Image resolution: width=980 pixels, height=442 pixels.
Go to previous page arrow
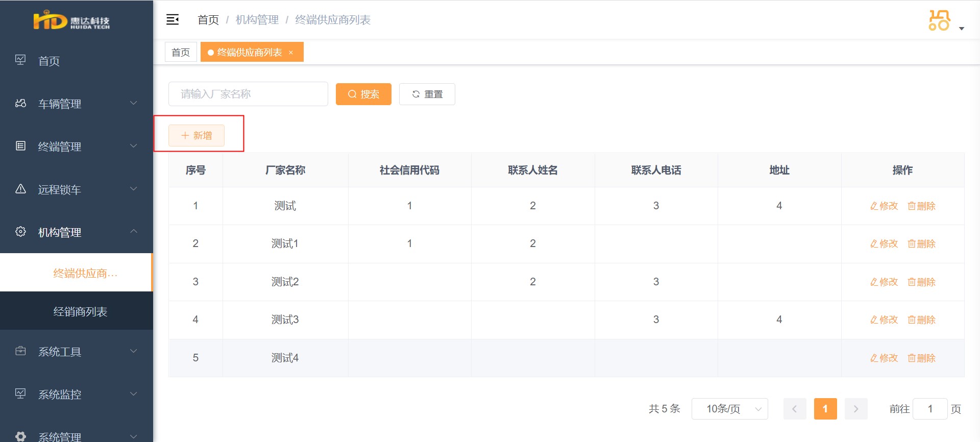pyautogui.click(x=795, y=409)
